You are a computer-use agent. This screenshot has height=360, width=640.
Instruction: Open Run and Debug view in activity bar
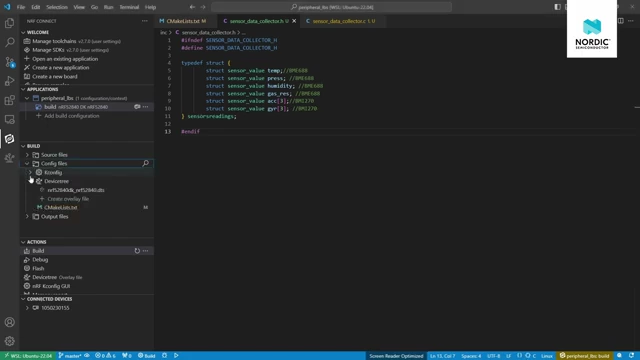click(9, 81)
